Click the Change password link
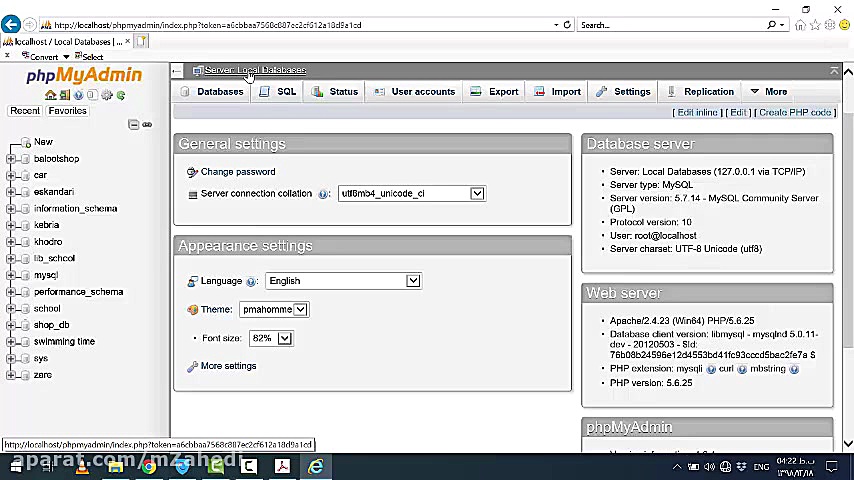This screenshot has width=854, height=480. pyautogui.click(x=238, y=172)
